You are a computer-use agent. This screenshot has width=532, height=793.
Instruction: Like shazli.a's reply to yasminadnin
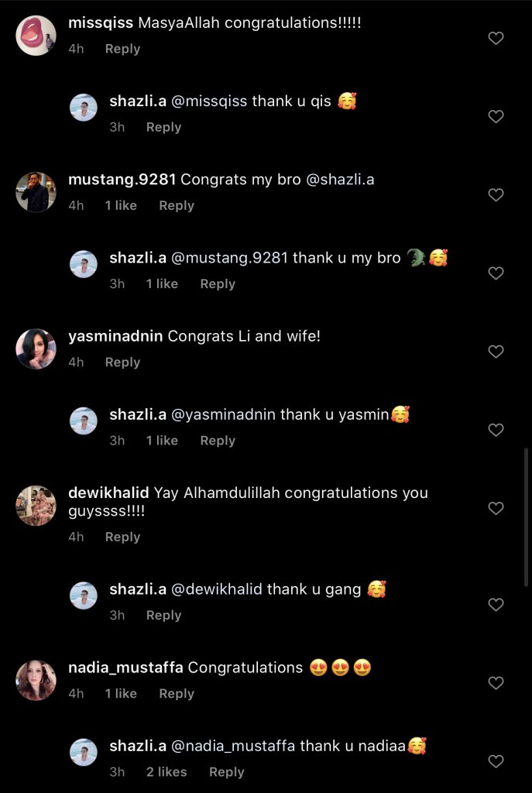(496, 430)
